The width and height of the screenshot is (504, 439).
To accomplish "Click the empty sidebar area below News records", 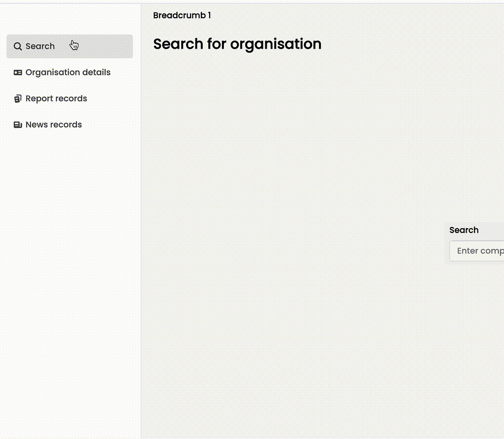I will (69, 271).
